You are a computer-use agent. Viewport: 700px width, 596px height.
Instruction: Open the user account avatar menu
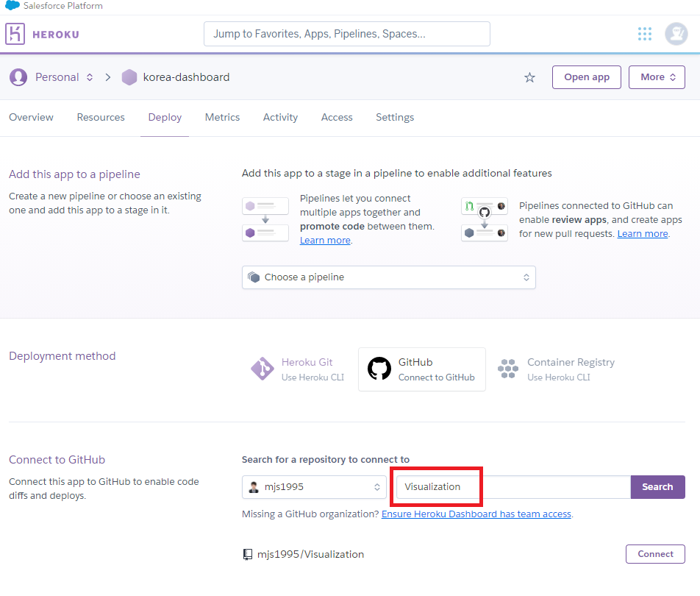click(x=676, y=34)
